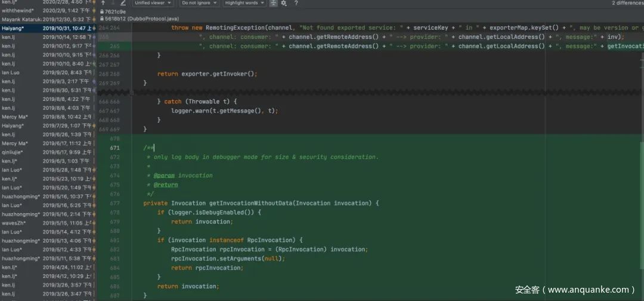Image resolution: width=644 pixels, height=301 pixels.
Task: Toggle collapse unchanged fragments icon
Action: (x=273, y=3)
